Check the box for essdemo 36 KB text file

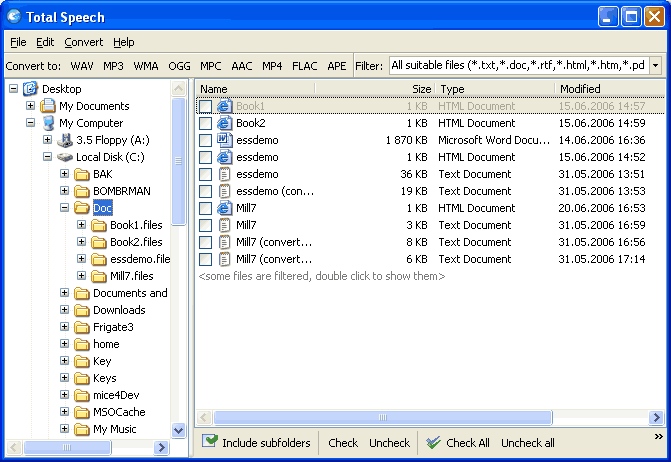pyautogui.click(x=205, y=175)
